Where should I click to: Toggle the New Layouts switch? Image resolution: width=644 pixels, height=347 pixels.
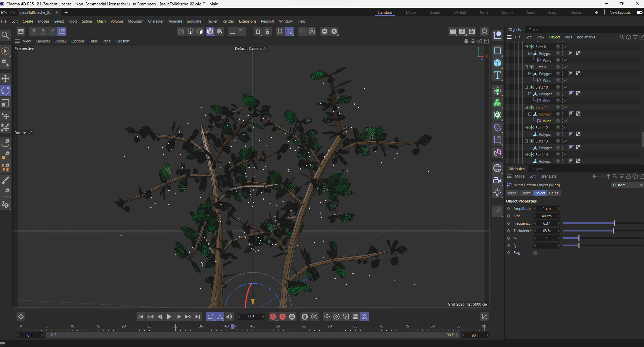(x=639, y=12)
